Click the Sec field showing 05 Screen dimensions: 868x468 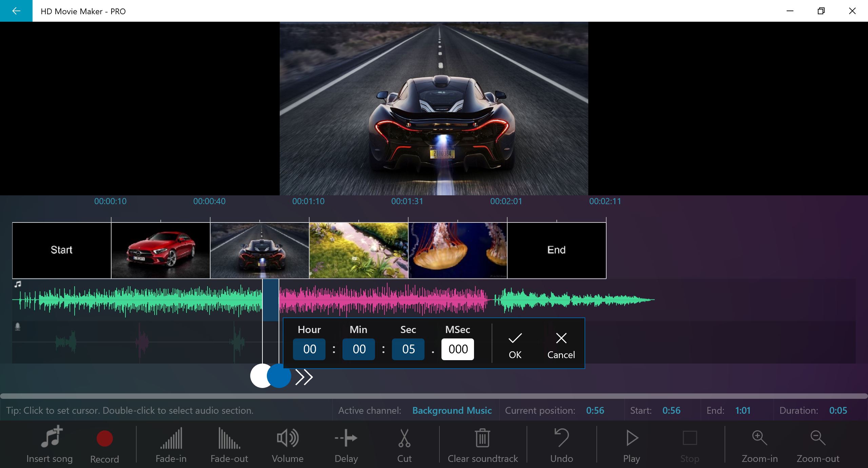click(408, 349)
